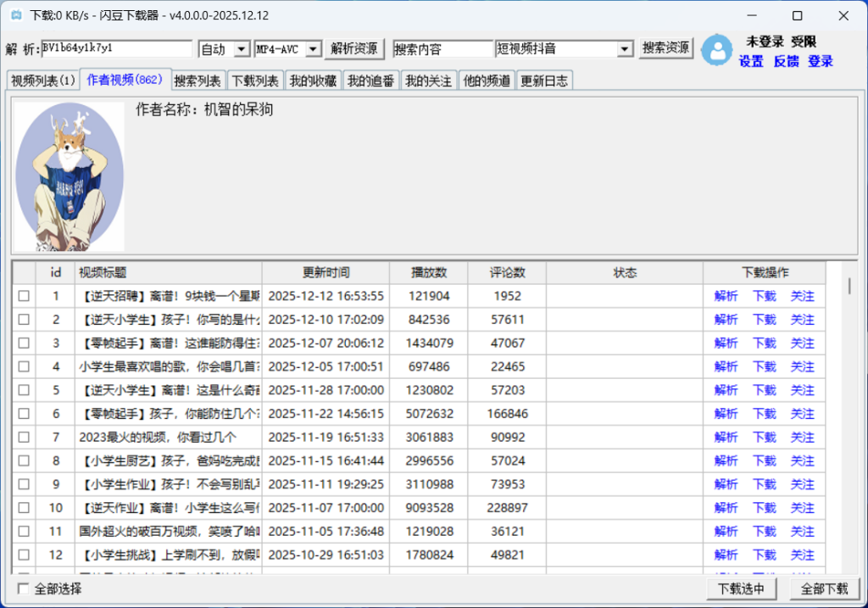The height and width of the screenshot is (608, 868).
Task: Click 解析 link for video id 6
Action: (726, 414)
